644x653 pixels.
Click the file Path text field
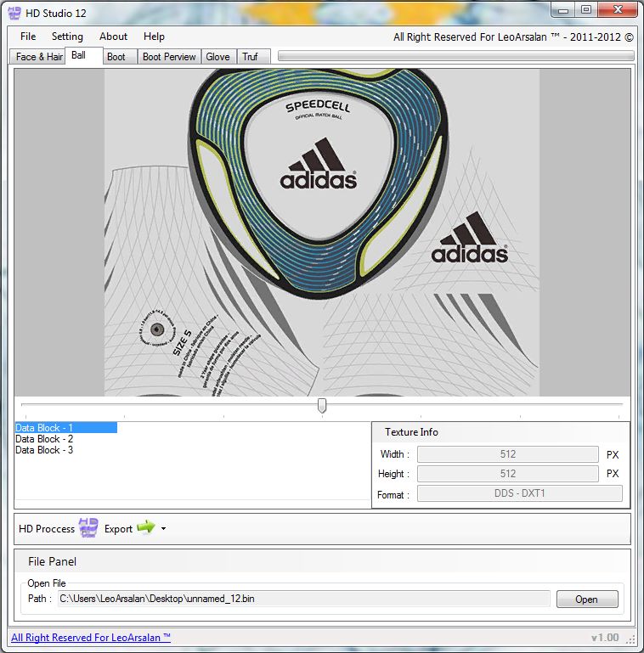coord(303,599)
